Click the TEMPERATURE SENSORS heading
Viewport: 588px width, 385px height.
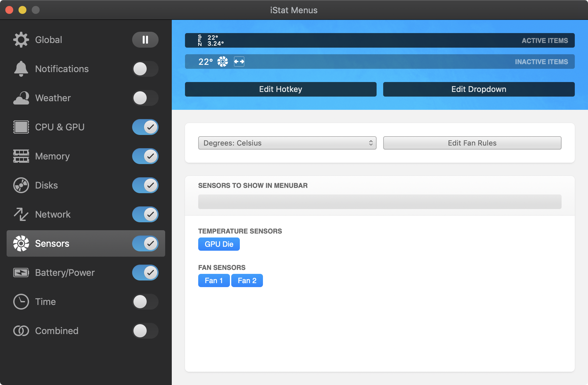tap(240, 231)
